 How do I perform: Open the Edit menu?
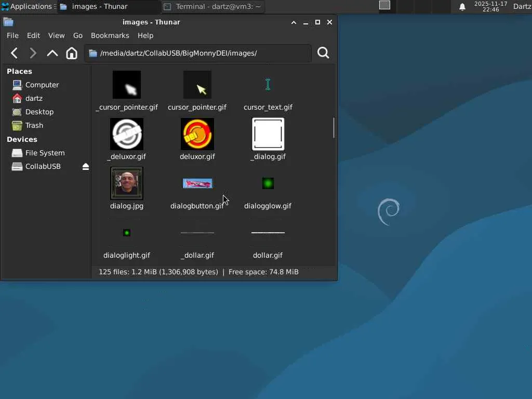pos(33,36)
